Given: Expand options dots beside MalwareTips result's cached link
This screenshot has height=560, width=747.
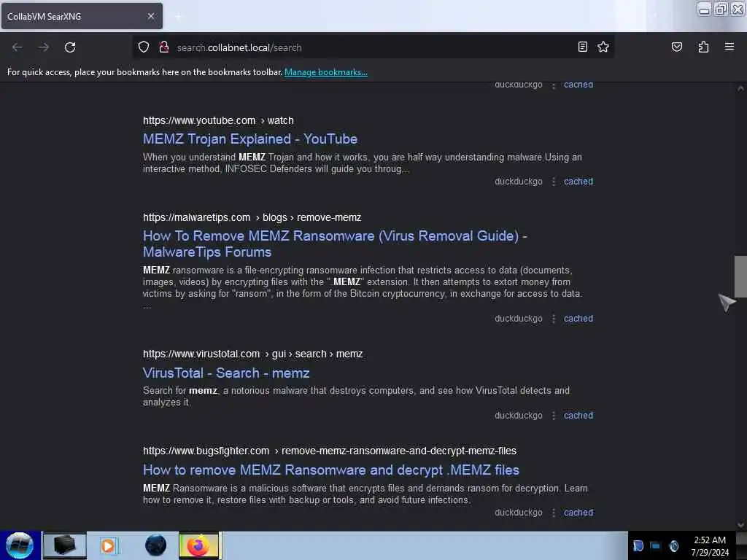Looking at the screenshot, I should tap(554, 319).
